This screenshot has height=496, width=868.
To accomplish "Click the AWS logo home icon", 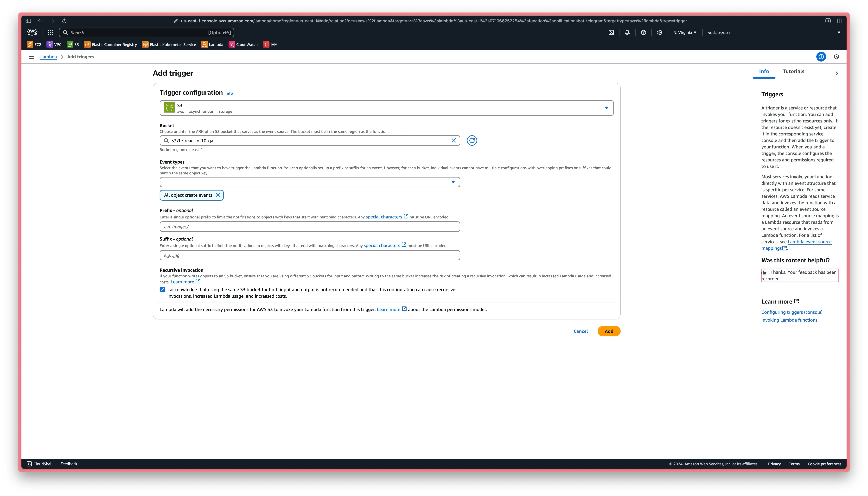I will tap(32, 32).
